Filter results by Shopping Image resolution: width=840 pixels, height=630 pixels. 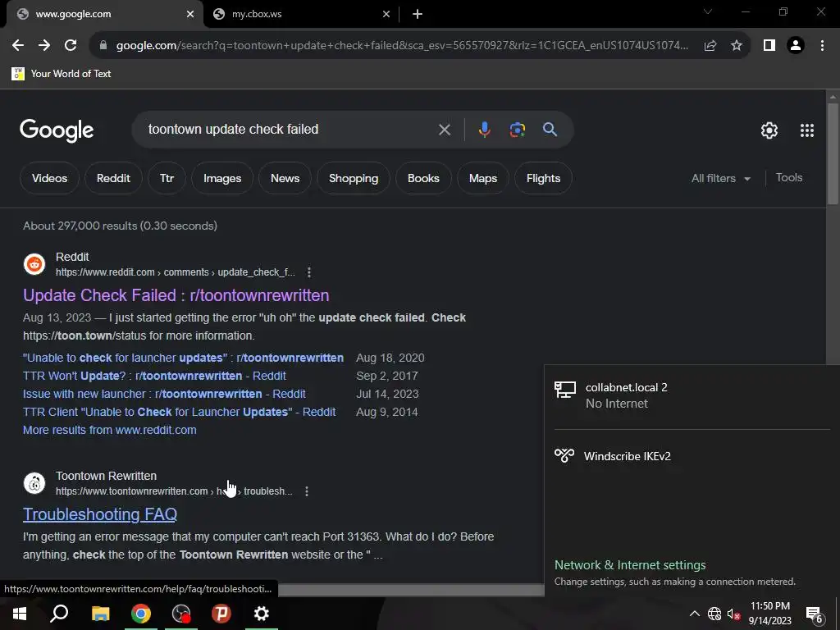coord(354,178)
